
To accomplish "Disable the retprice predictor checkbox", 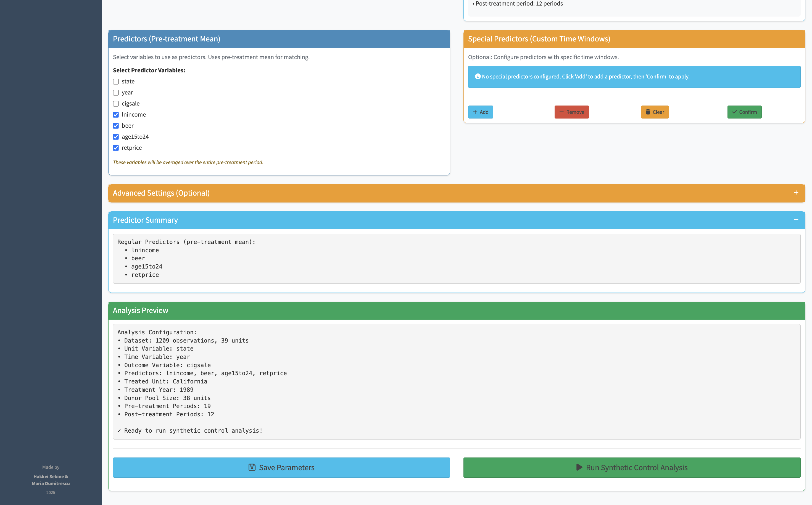I will [x=116, y=148].
